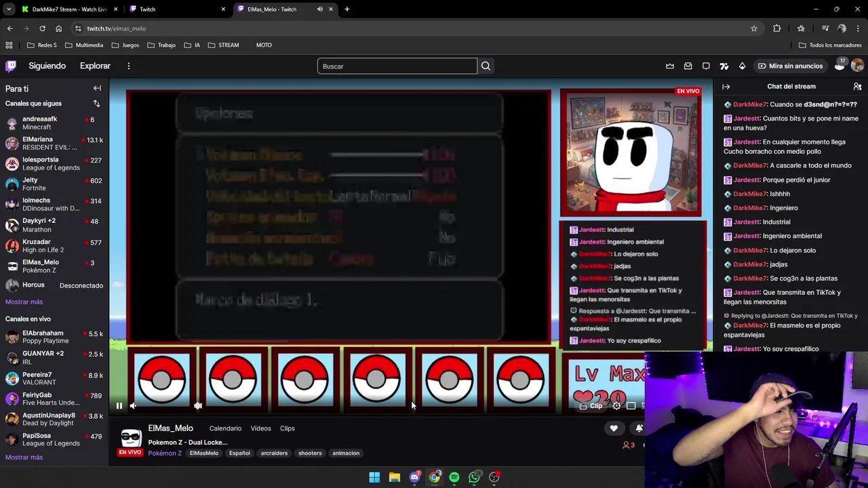Open the Get Bits diamond icon
Screen dimensions: 868x488
pyautogui.click(x=742, y=66)
